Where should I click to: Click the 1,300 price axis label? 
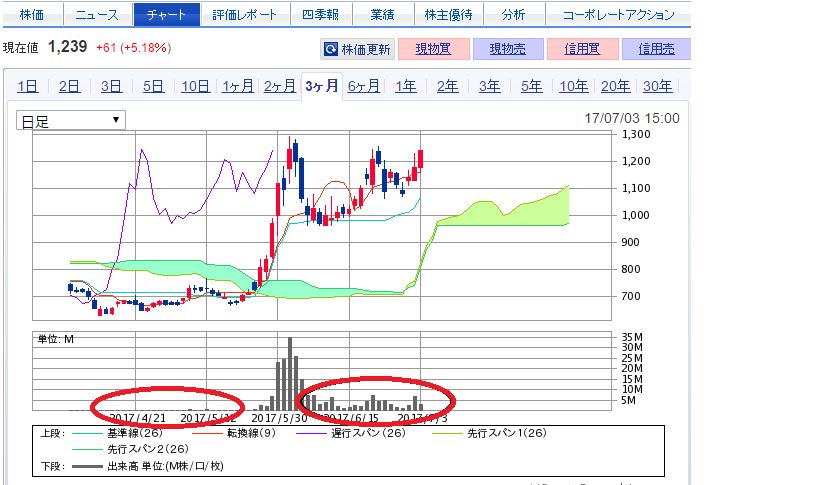[x=636, y=134]
